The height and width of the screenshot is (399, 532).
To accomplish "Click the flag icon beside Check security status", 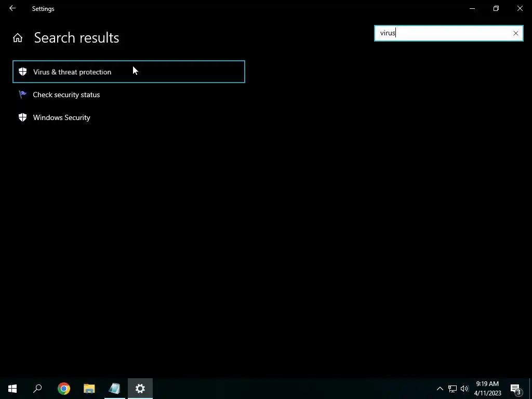I will coord(23,95).
